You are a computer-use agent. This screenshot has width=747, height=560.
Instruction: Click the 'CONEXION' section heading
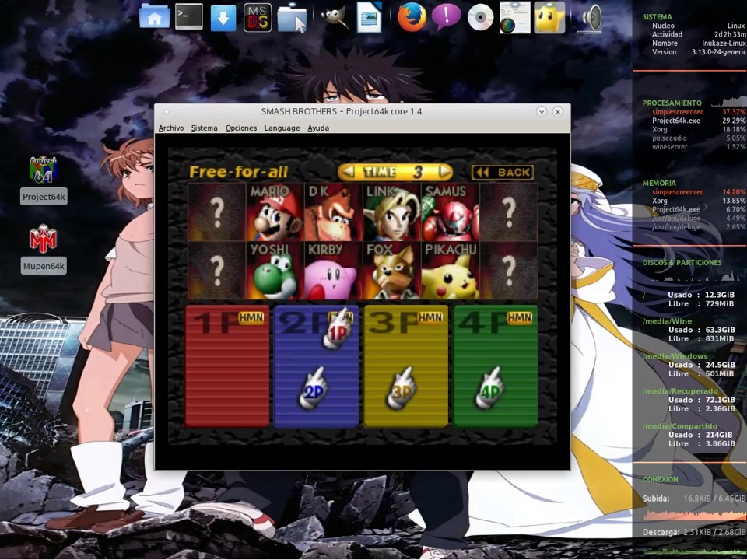660,480
